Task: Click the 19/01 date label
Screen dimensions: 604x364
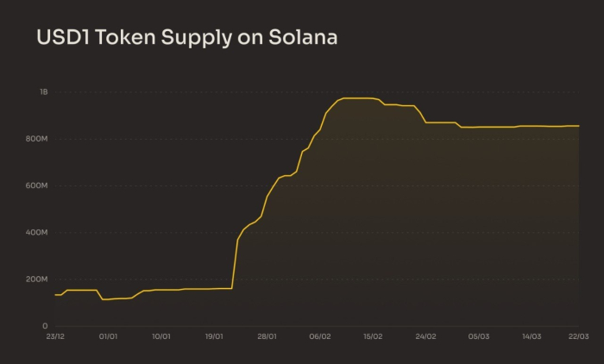Action: tap(214, 336)
